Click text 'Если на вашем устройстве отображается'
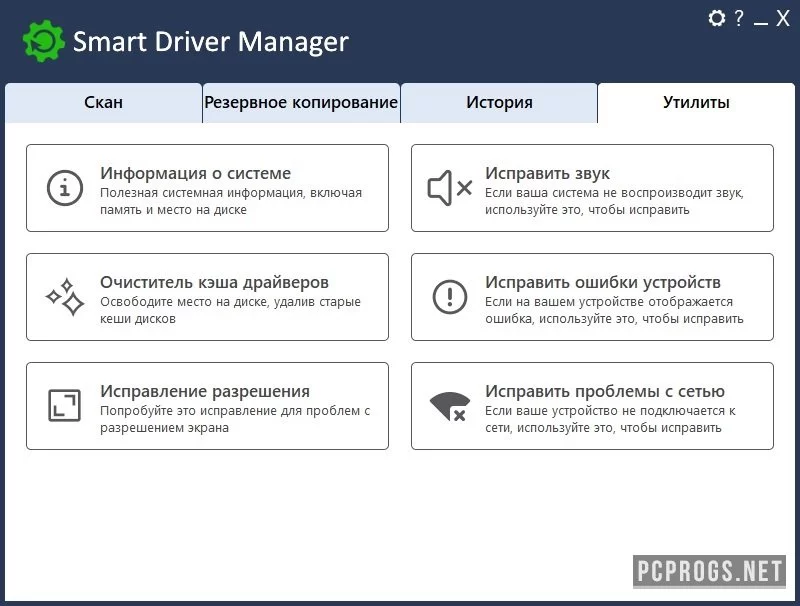Viewport: 800px width, 606px height. tap(609, 302)
